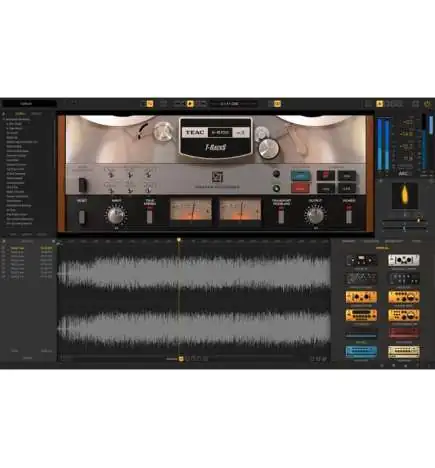Viewport: 435px width, 468px height.
Task: Select the cream module in bottom row
Action: click(404, 352)
